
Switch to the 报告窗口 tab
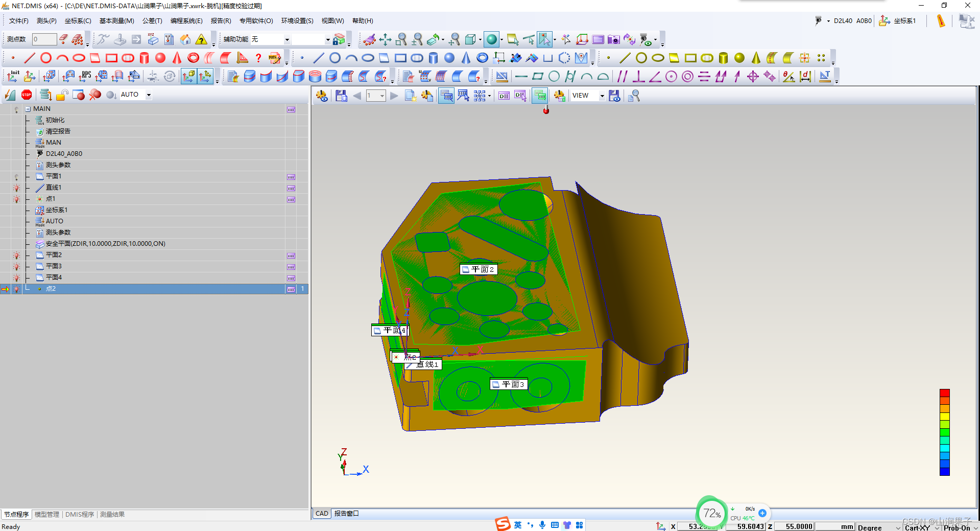coord(346,514)
